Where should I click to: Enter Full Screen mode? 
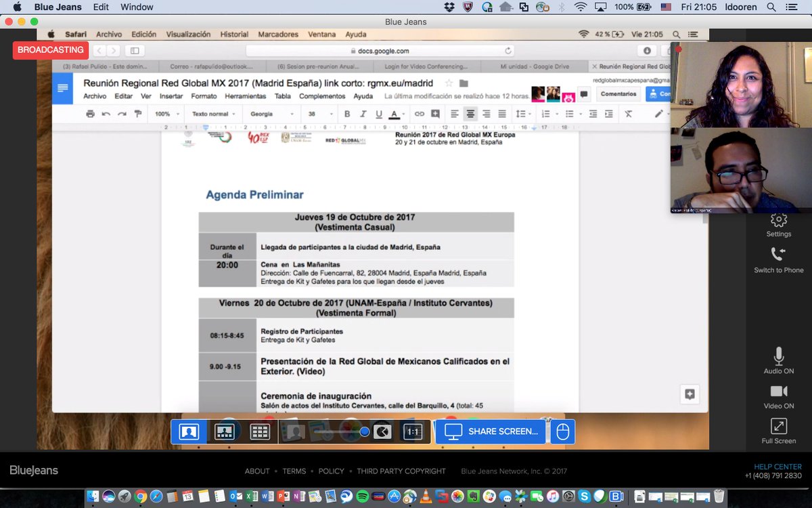(x=779, y=431)
